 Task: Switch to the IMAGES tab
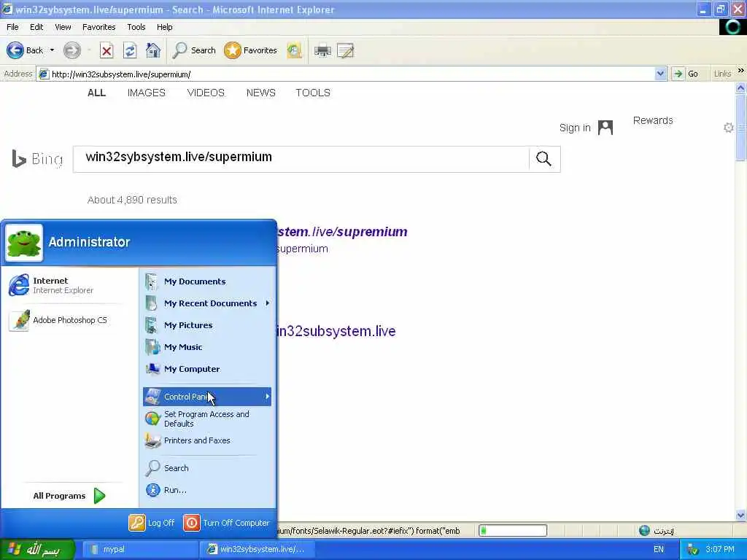146,93
